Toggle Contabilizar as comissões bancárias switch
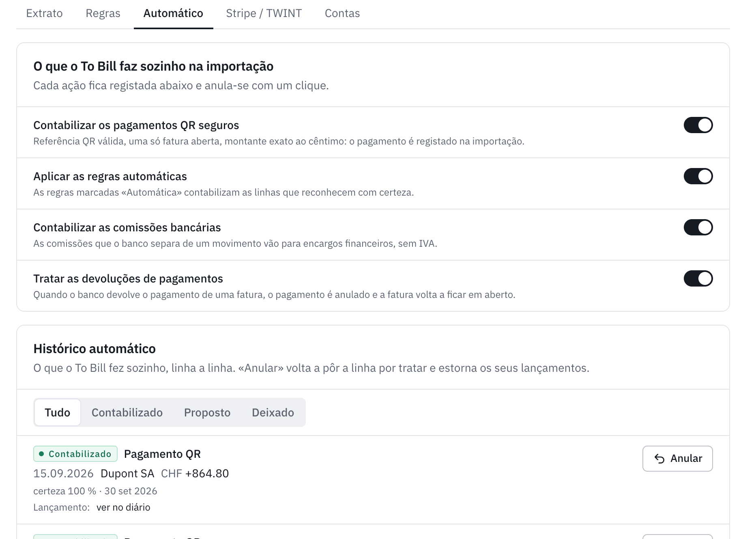This screenshot has height=539, width=756. click(698, 227)
